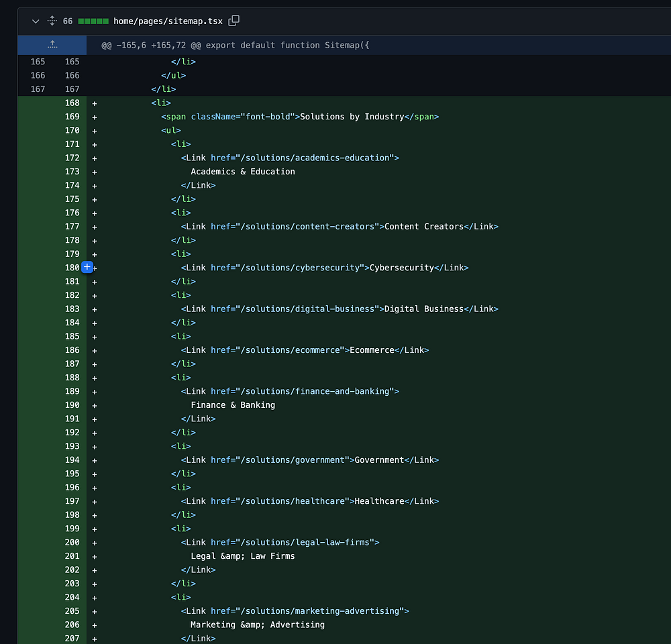
Task: Click the expand all lines arrows icon
Action: click(x=52, y=21)
